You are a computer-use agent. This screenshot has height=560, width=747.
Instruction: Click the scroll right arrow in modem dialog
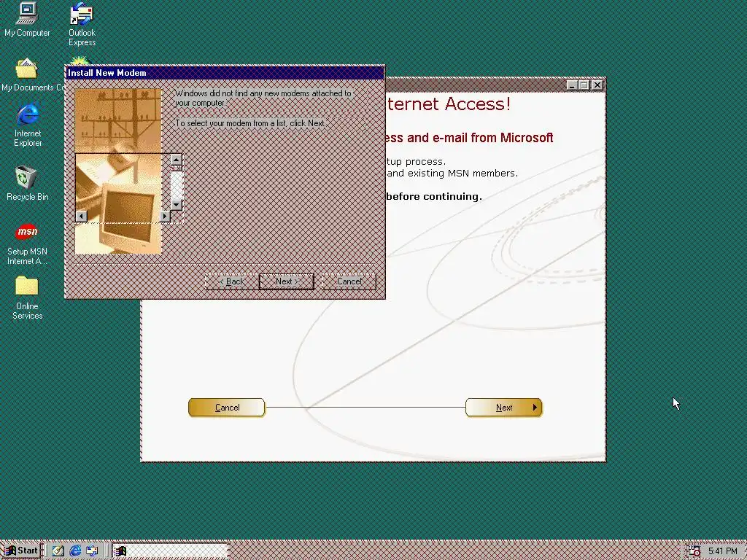(x=165, y=216)
